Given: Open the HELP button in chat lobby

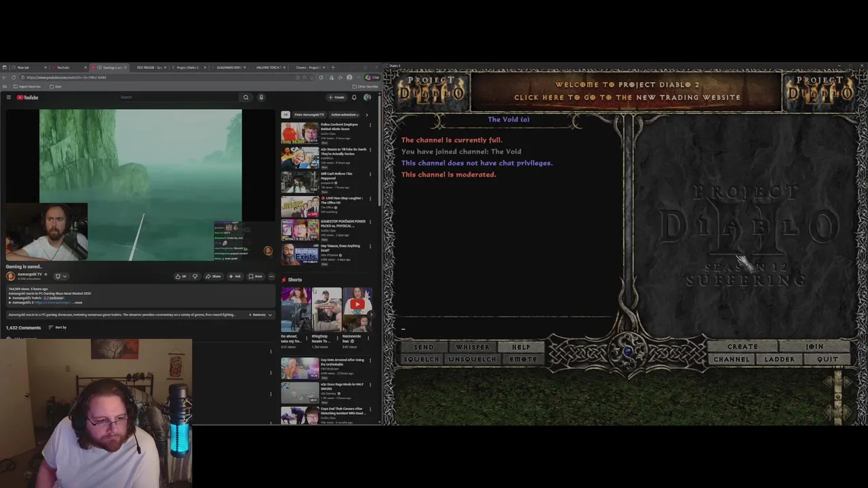Looking at the screenshot, I should [x=521, y=347].
